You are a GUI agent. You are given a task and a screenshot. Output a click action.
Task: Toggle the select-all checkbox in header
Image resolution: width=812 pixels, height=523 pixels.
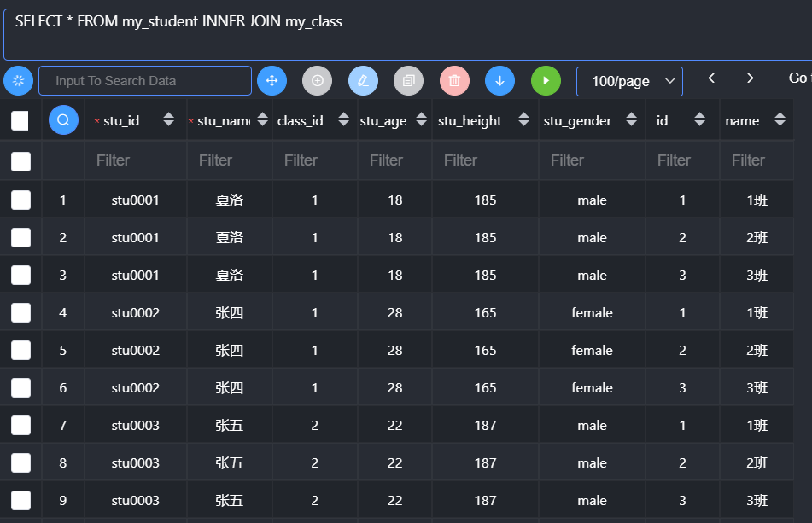click(20, 120)
